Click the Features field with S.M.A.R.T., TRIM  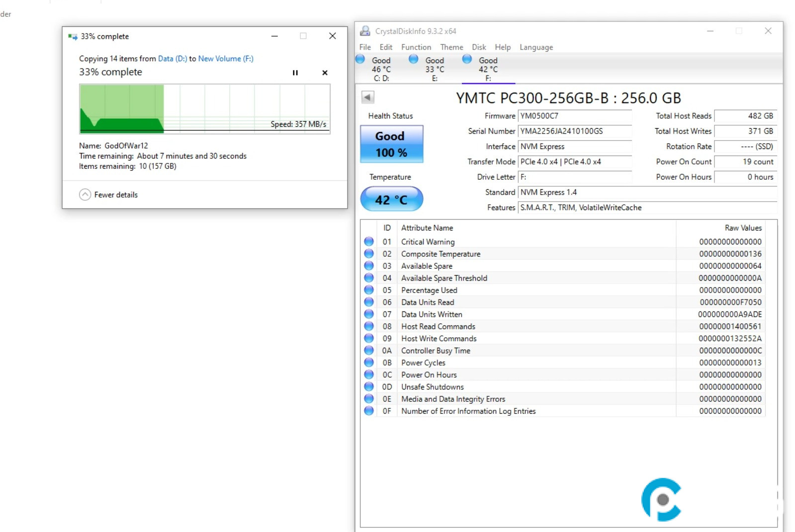pos(647,208)
